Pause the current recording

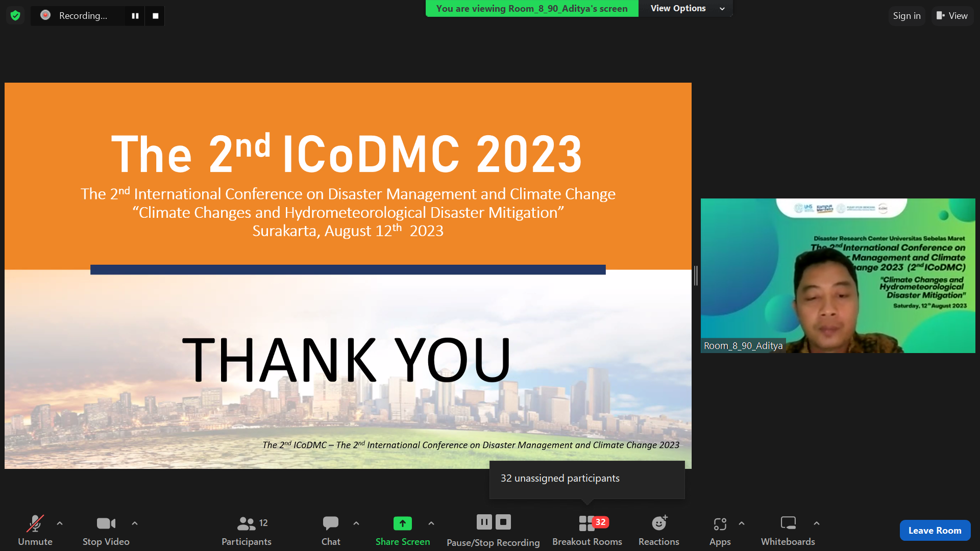click(135, 15)
